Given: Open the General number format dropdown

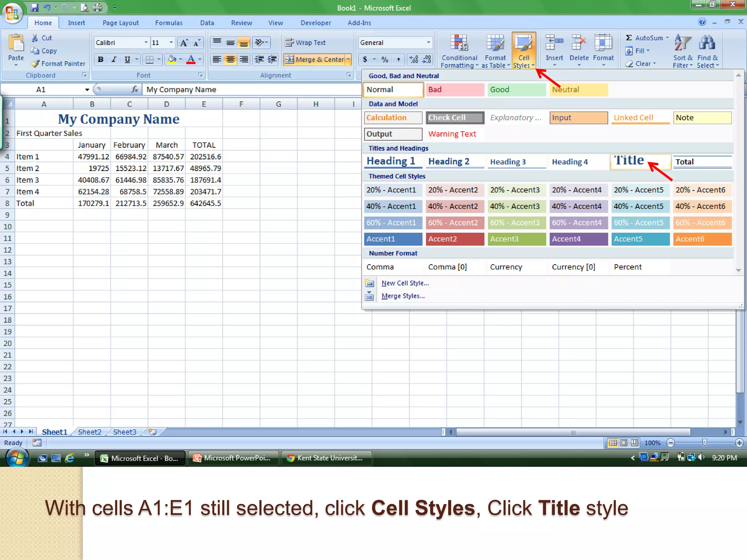Looking at the screenshot, I should [429, 43].
